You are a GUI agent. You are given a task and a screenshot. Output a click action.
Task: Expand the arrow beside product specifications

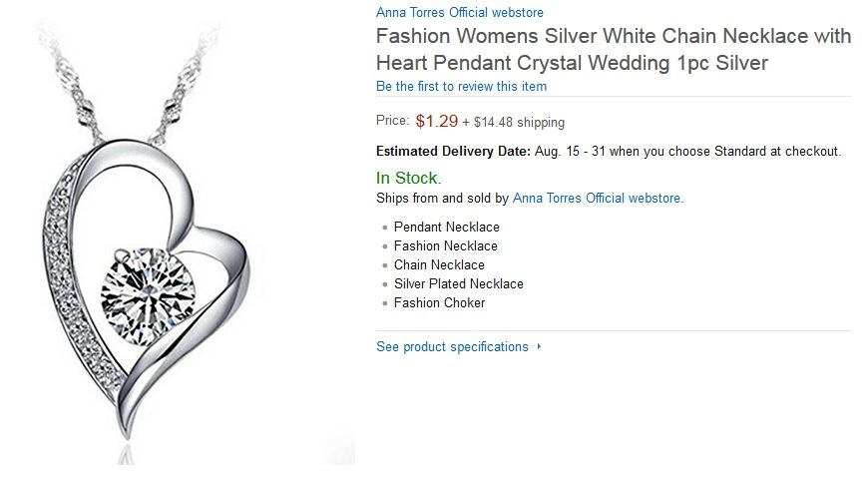click(x=539, y=347)
